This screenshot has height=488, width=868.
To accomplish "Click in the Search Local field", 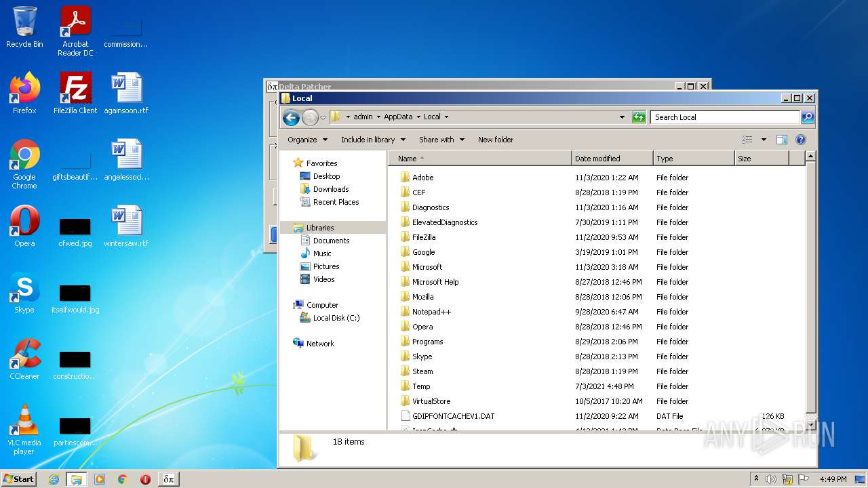I will click(x=725, y=117).
